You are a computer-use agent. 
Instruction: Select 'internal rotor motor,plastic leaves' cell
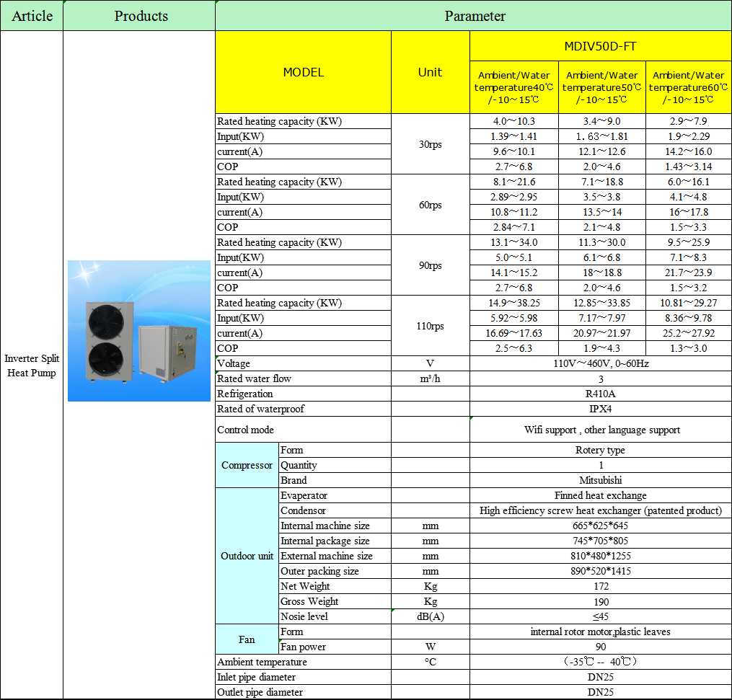pos(600,632)
